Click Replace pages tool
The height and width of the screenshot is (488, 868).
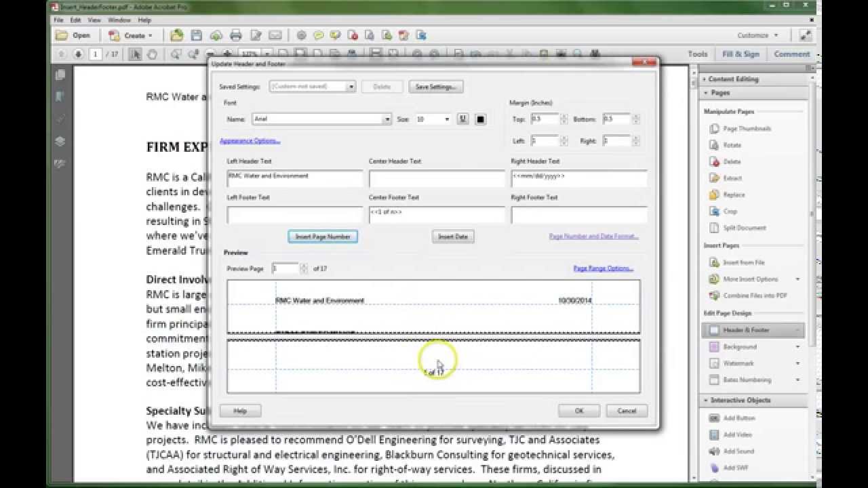(x=726, y=195)
